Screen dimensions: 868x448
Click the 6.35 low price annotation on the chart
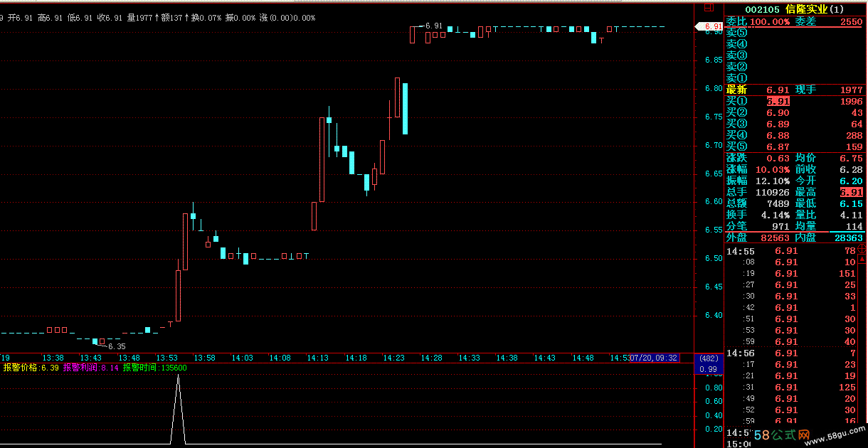click(x=117, y=346)
